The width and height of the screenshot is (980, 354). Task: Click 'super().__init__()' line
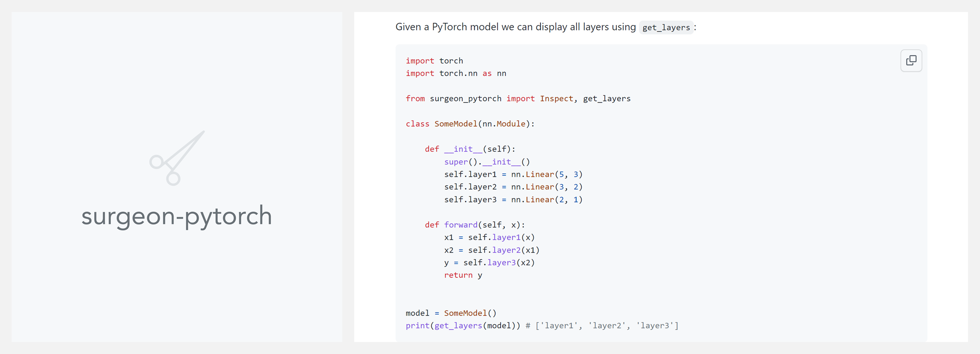click(487, 162)
